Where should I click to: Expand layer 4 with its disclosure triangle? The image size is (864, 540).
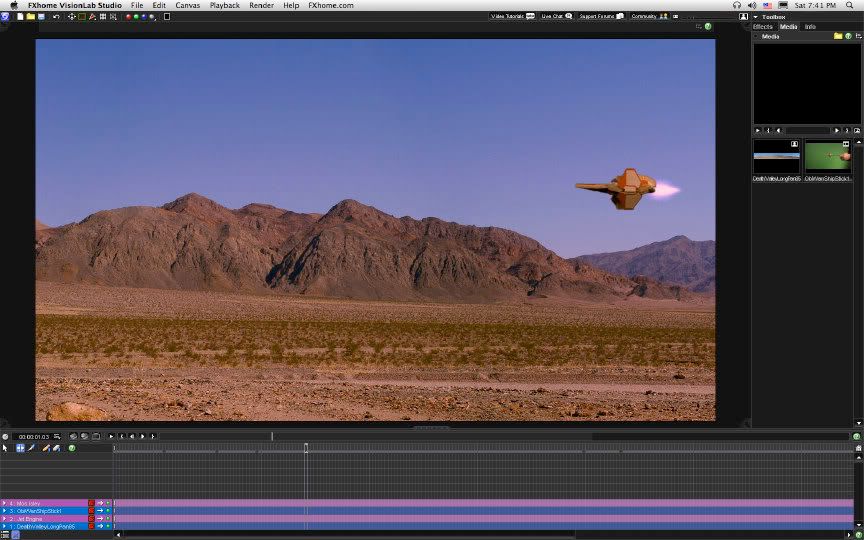tap(4, 503)
